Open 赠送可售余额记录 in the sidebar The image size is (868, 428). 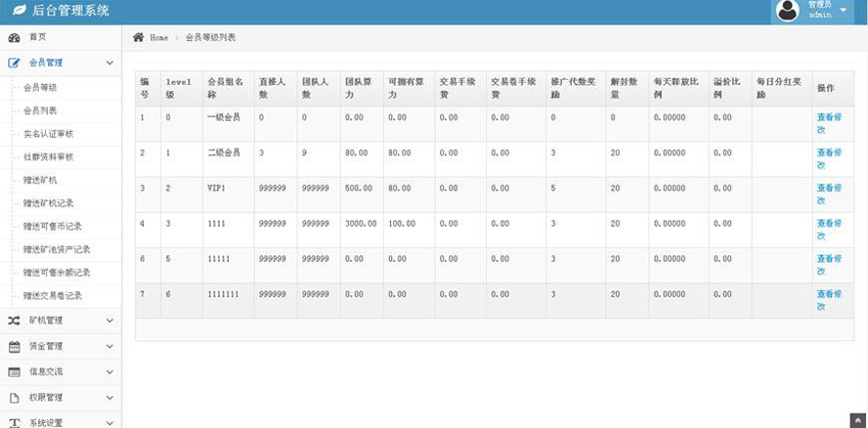click(57, 273)
